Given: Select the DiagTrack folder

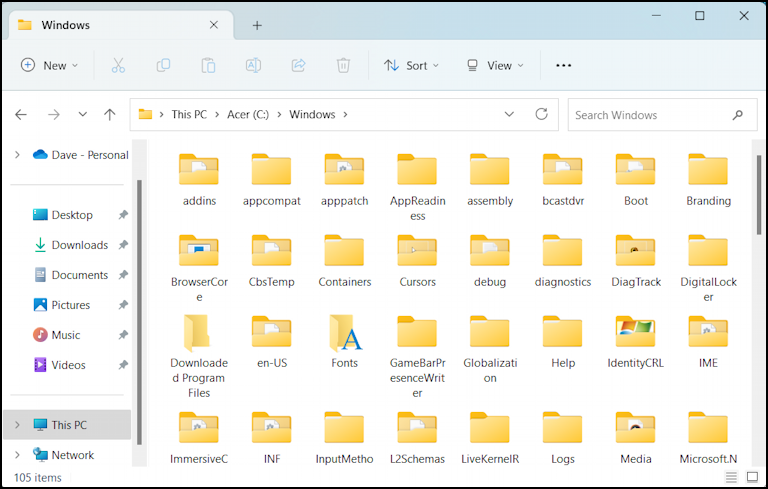Looking at the screenshot, I should click(635, 261).
